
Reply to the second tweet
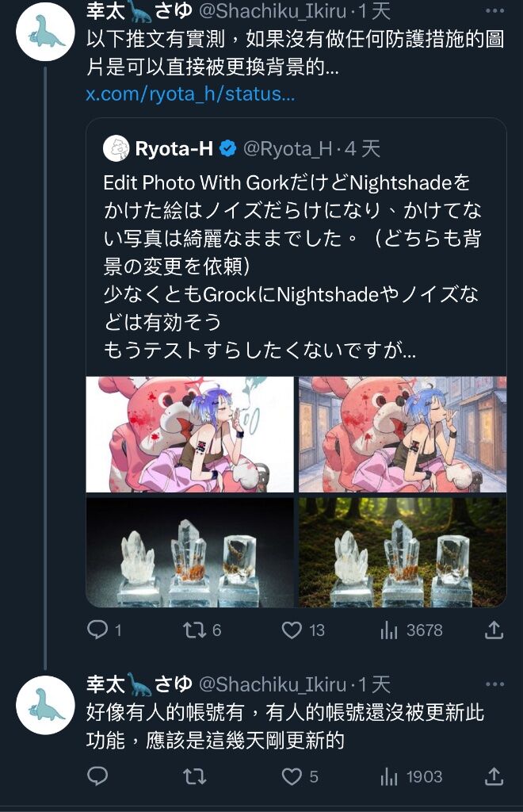[x=97, y=776]
